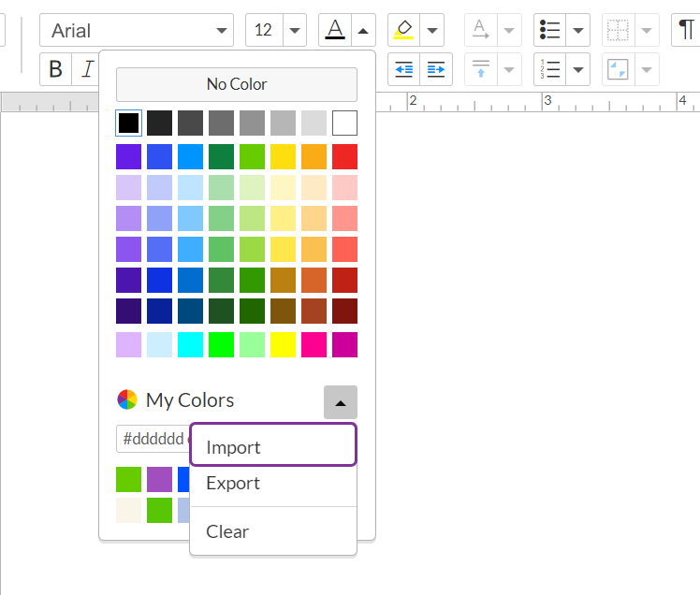Collapse the font color dropdown arrow
The height and width of the screenshot is (595, 700).
(363, 30)
